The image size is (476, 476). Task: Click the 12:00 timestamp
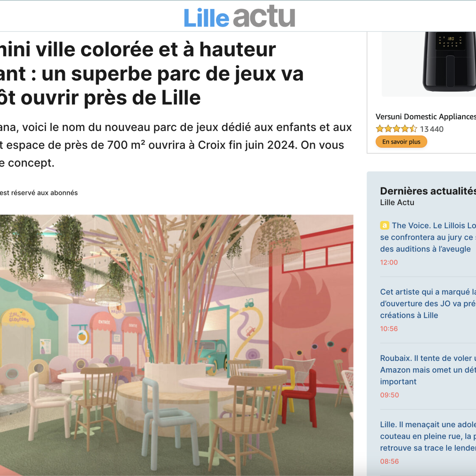(x=389, y=262)
